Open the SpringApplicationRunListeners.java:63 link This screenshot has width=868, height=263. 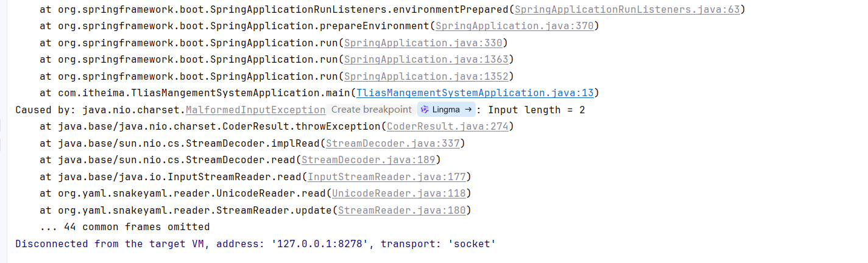point(621,10)
